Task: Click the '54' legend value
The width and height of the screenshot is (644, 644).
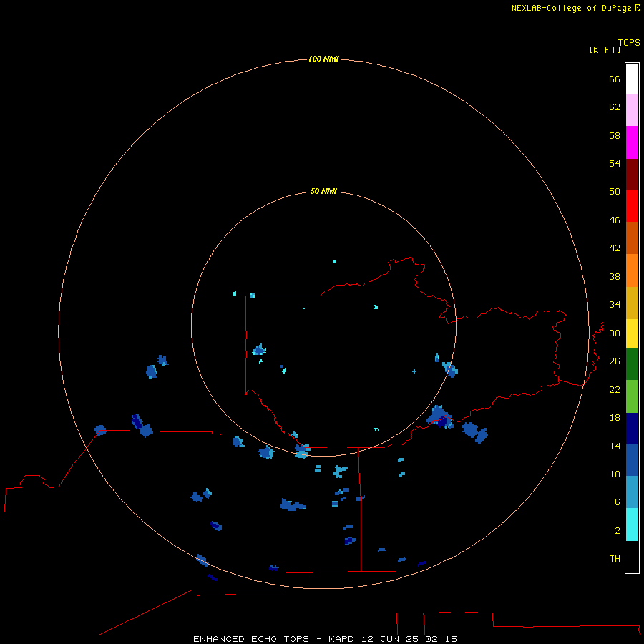Action: point(615,163)
